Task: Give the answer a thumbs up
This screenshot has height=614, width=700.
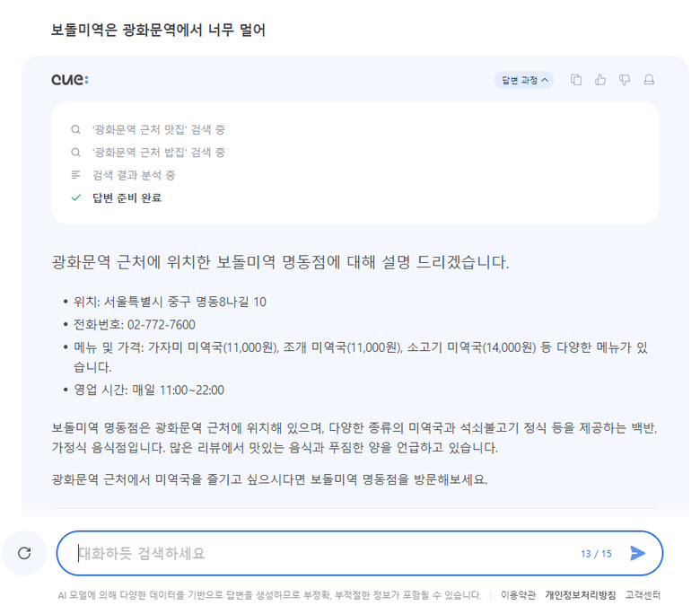Action: 600,80
